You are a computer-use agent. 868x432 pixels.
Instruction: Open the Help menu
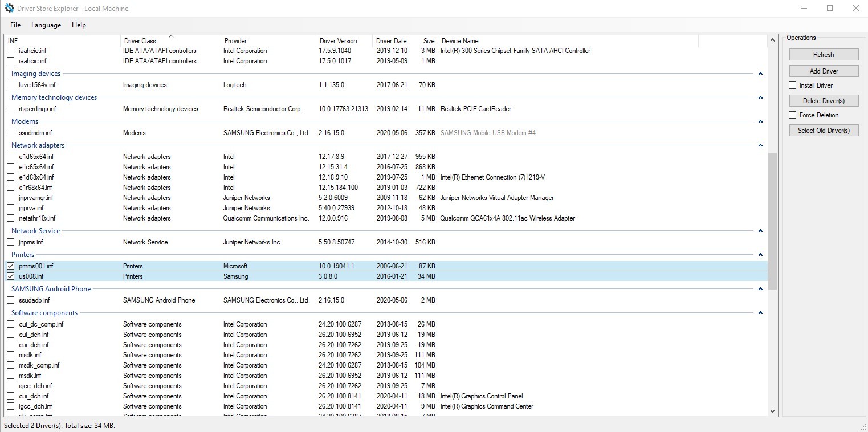(79, 25)
